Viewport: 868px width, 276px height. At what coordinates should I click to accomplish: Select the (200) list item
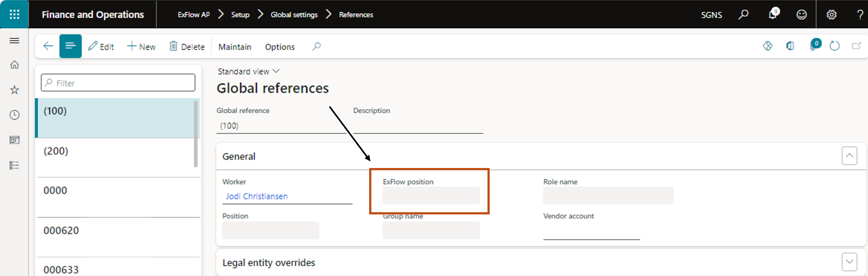(117, 157)
